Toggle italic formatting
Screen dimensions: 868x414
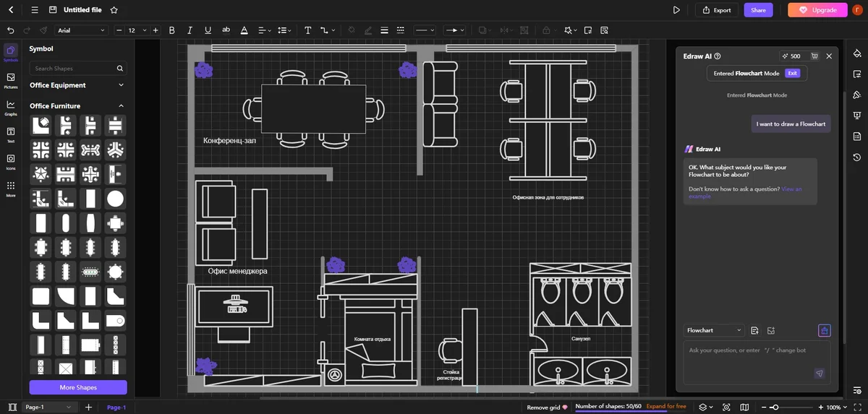point(190,30)
